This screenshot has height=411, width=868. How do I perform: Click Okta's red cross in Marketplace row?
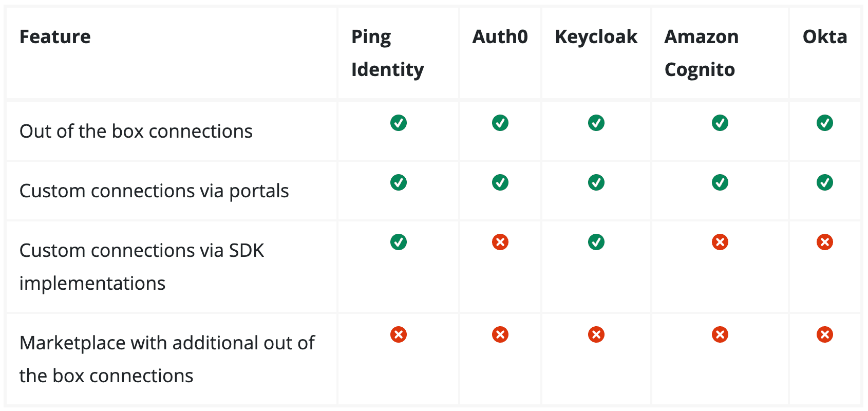(x=825, y=334)
